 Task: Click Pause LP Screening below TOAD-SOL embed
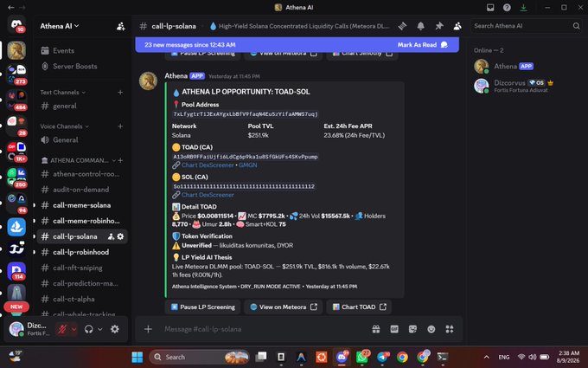click(x=203, y=307)
